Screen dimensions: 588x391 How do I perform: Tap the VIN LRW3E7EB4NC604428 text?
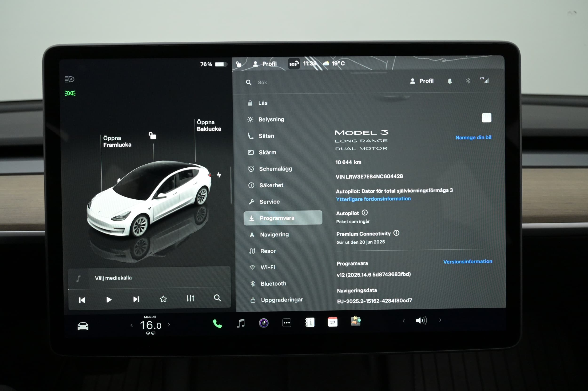[369, 177]
